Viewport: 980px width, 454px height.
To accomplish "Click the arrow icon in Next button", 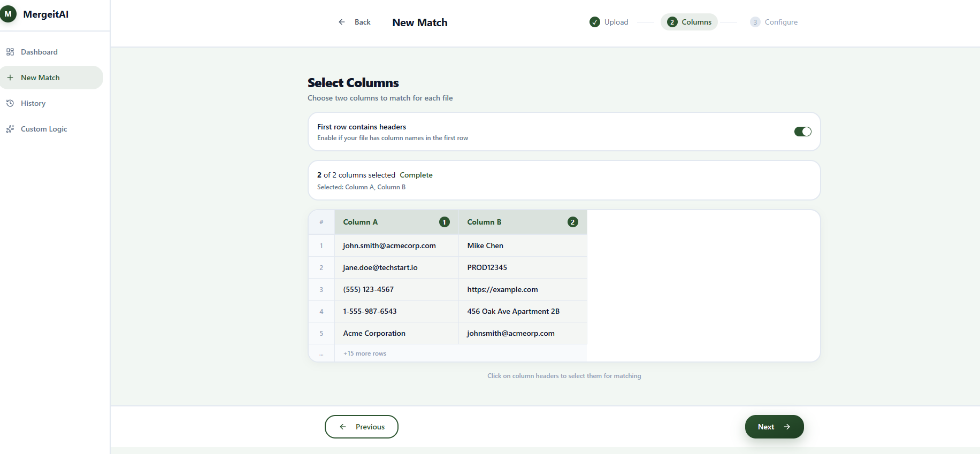I will [787, 427].
